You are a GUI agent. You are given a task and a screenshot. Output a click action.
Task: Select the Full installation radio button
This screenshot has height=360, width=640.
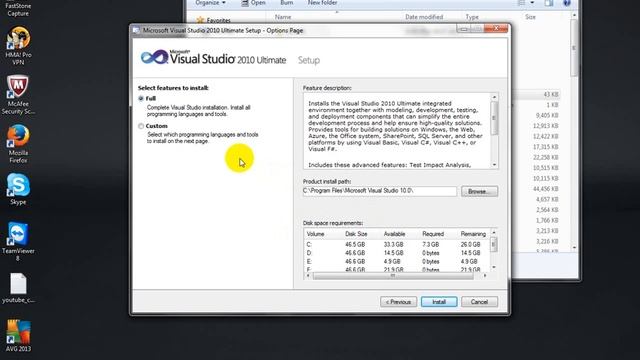141,98
